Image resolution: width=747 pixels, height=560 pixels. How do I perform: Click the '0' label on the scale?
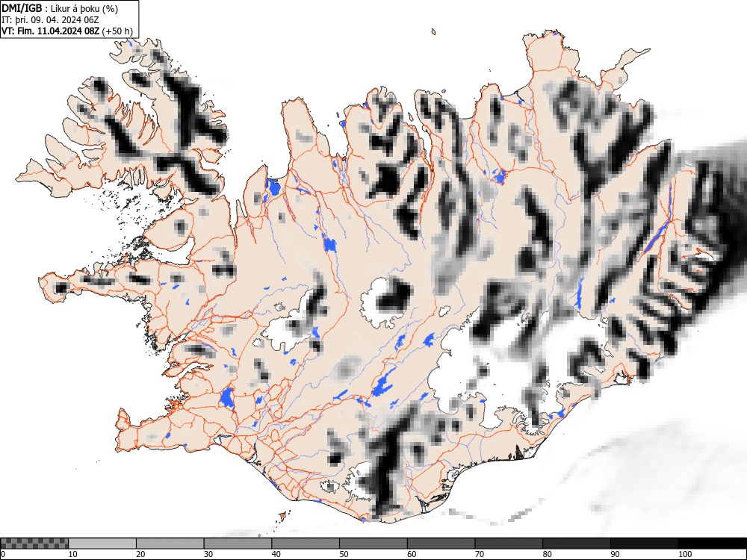(x=3, y=554)
